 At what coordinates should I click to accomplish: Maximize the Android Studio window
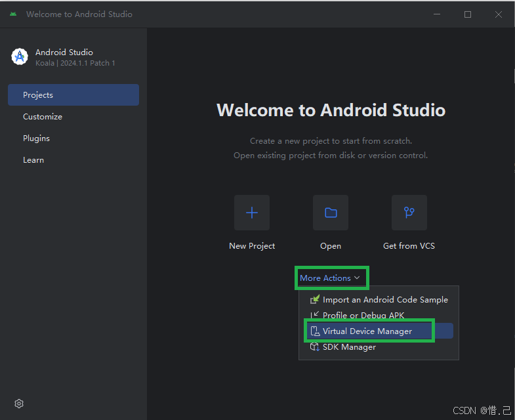(x=468, y=14)
